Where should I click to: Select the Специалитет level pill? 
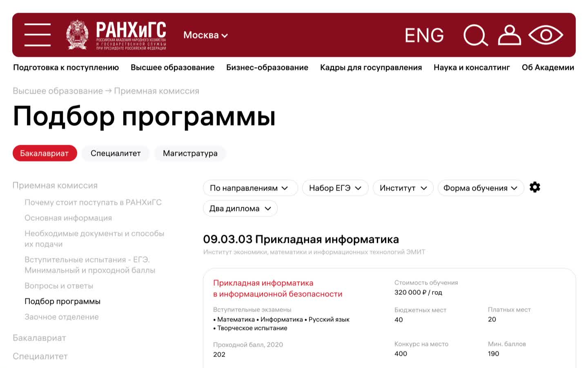116,153
